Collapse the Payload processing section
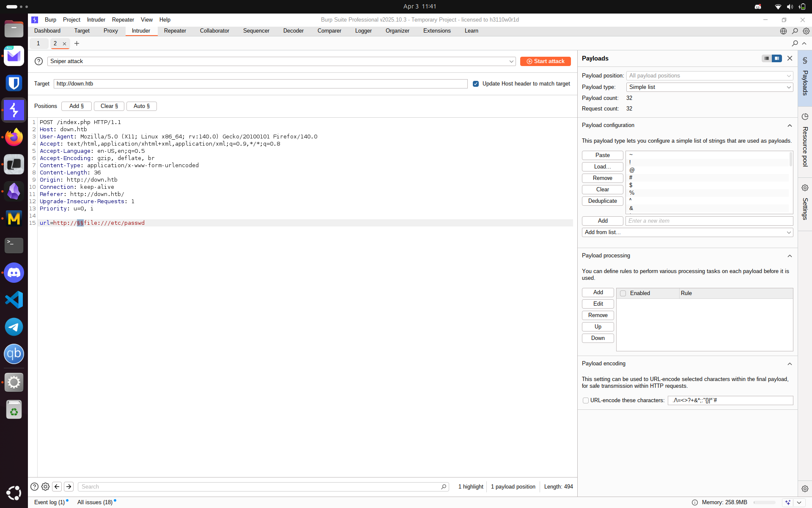The image size is (812, 508). point(790,256)
